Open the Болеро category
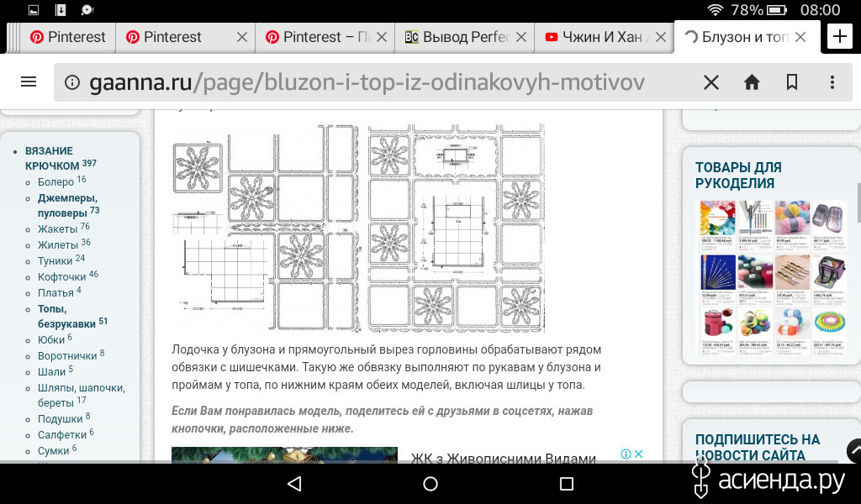Screen dimensions: 861x504 tap(62, 181)
